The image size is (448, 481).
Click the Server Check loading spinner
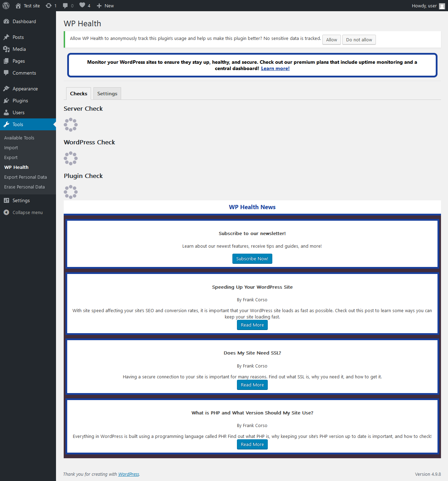pyautogui.click(x=71, y=125)
